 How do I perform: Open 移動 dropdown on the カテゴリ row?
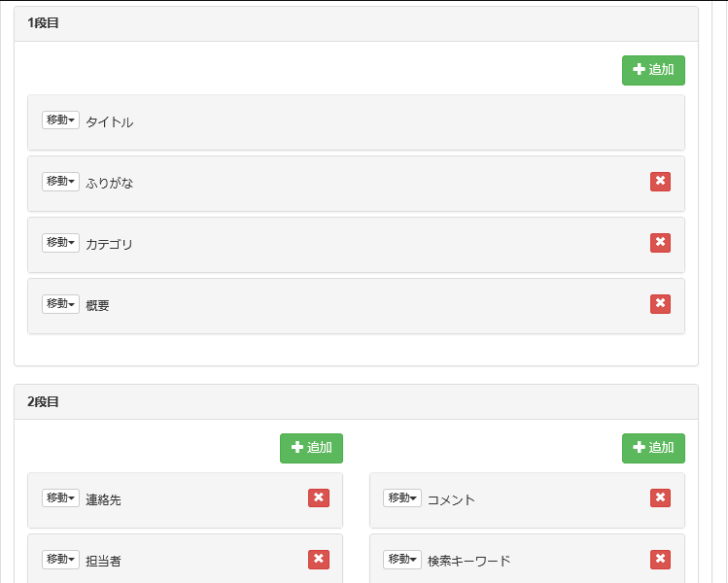(x=60, y=243)
